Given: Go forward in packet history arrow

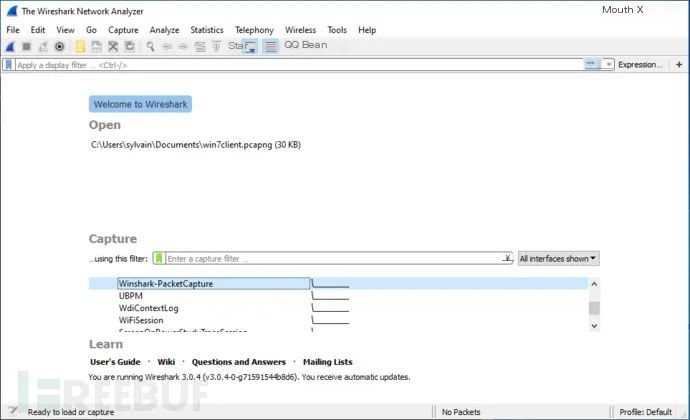Looking at the screenshot, I should [x=183, y=46].
